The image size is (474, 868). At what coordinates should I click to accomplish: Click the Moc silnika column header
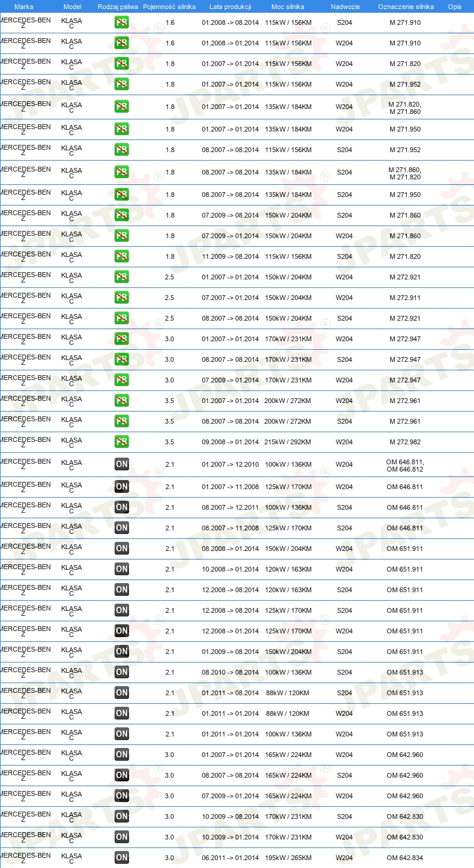click(288, 7)
